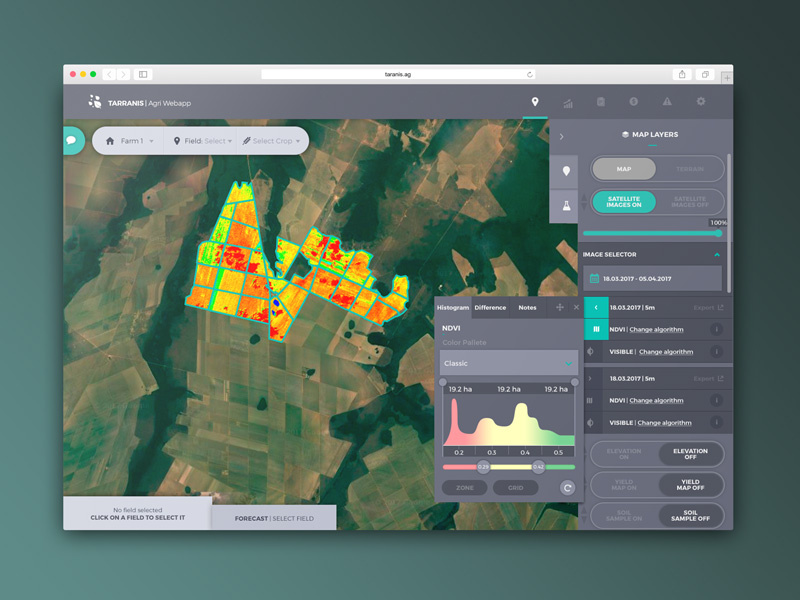Click the Grid button in histogram panel
Image resolution: width=800 pixels, height=600 pixels.
516,488
